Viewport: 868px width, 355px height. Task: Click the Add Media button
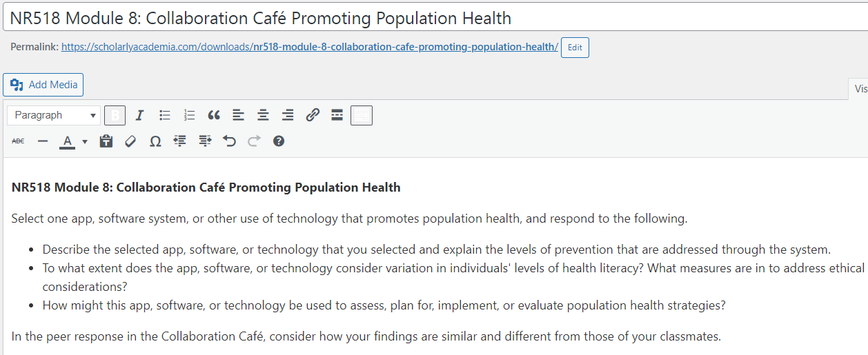[x=43, y=85]
